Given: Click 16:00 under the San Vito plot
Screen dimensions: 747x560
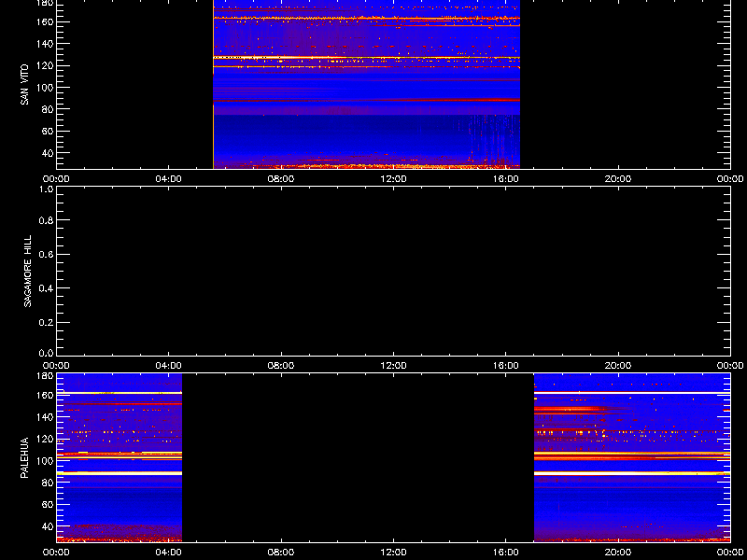Looking at the screenshot, I should (x=505, y=179).
